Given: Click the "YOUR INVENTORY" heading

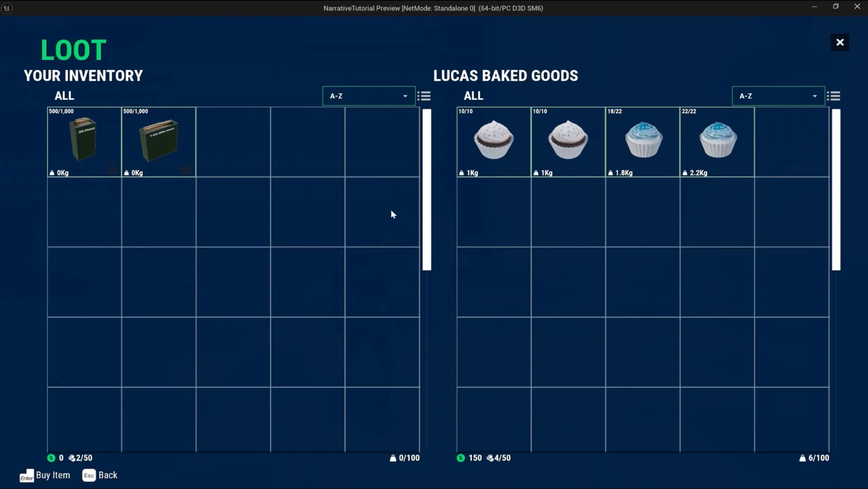Looking at the screenshot, I should 83,75.
